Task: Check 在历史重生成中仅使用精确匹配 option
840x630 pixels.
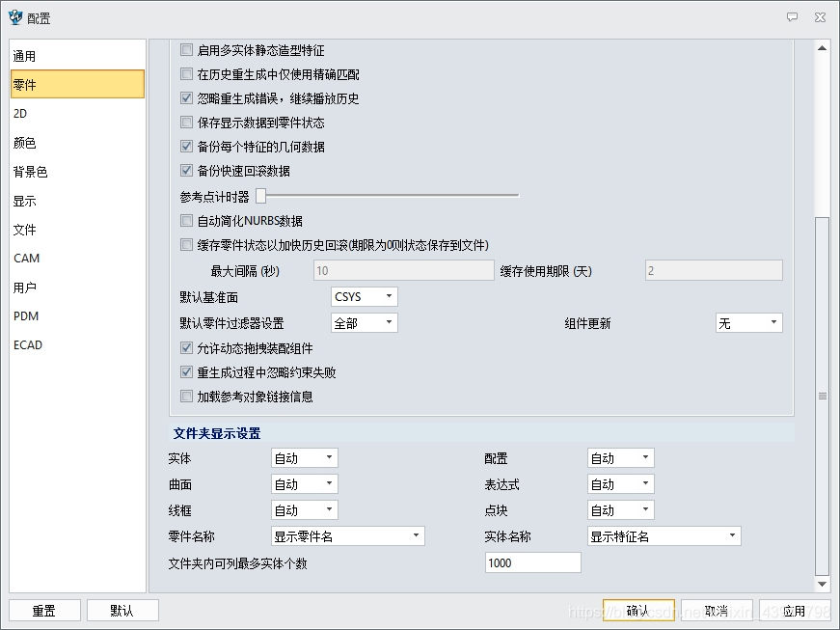Action: click(186, 74)
